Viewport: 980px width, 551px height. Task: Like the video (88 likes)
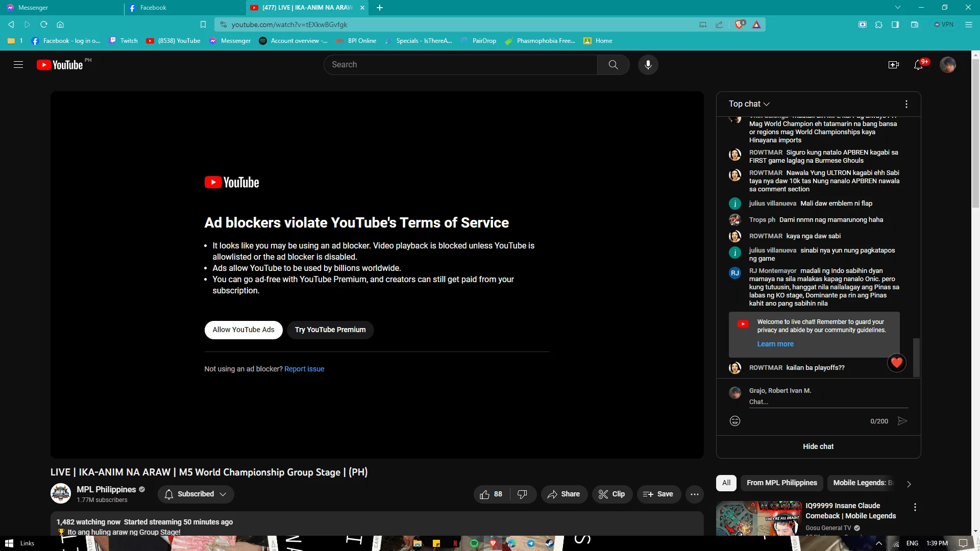[x=491, y=494]
